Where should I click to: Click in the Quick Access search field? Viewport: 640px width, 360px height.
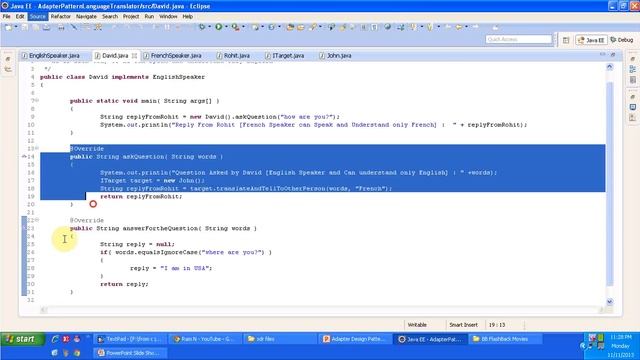pos(519,39)
